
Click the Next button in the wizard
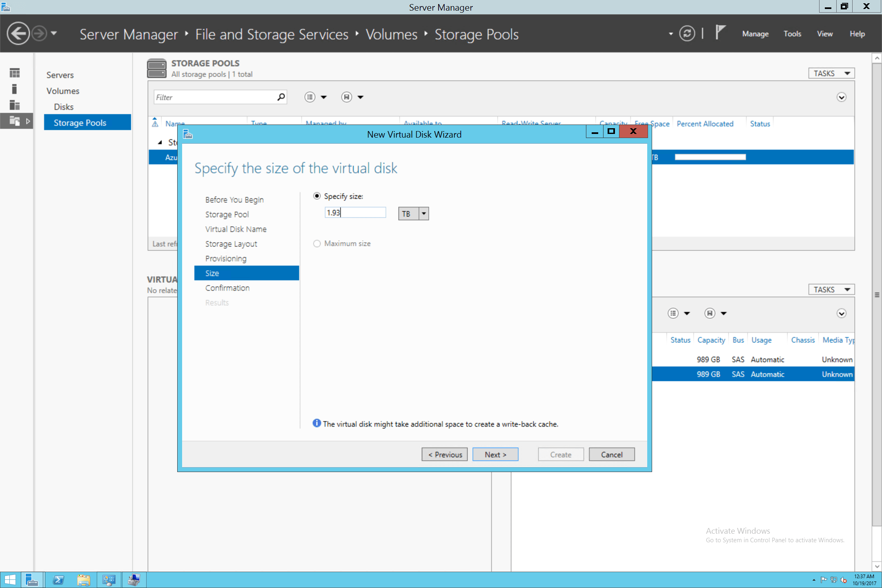pyautogui.click(x=495, y=454)
